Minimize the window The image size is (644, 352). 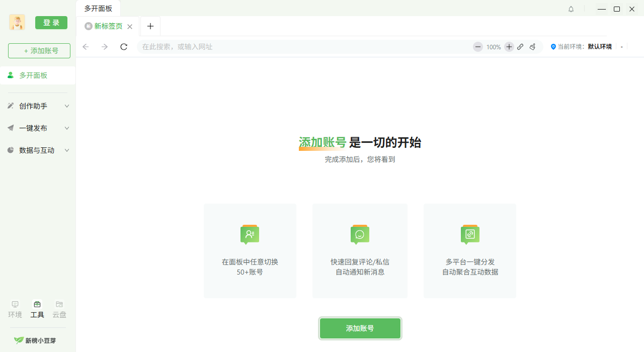pos(601,9)
